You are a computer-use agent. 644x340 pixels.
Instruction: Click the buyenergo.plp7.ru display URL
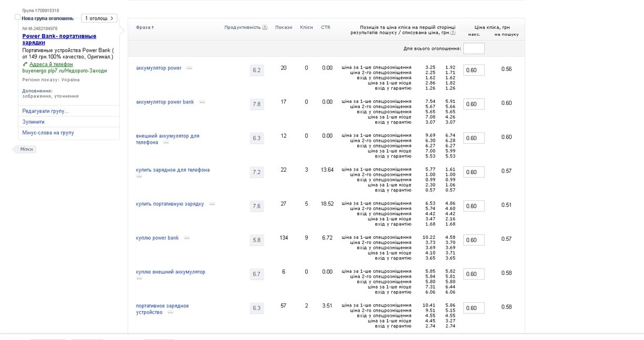(65, 70)
